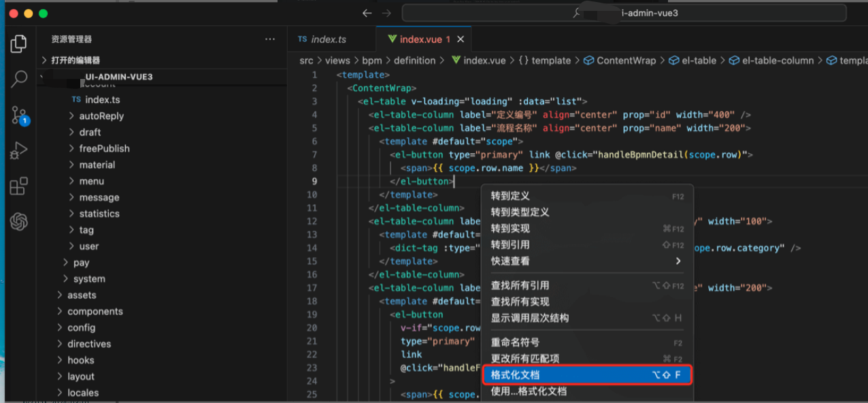The height and width of the screenshot is (403, 868).
Task: Select 转到实现 in the context menu
Action: [x=587, y=229]
